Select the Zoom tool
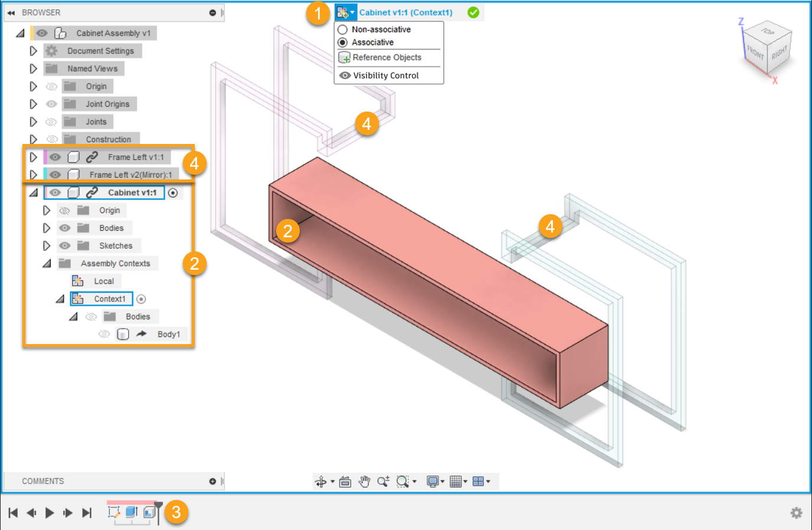The image size is (812, 530). click(x=384, y=482)
